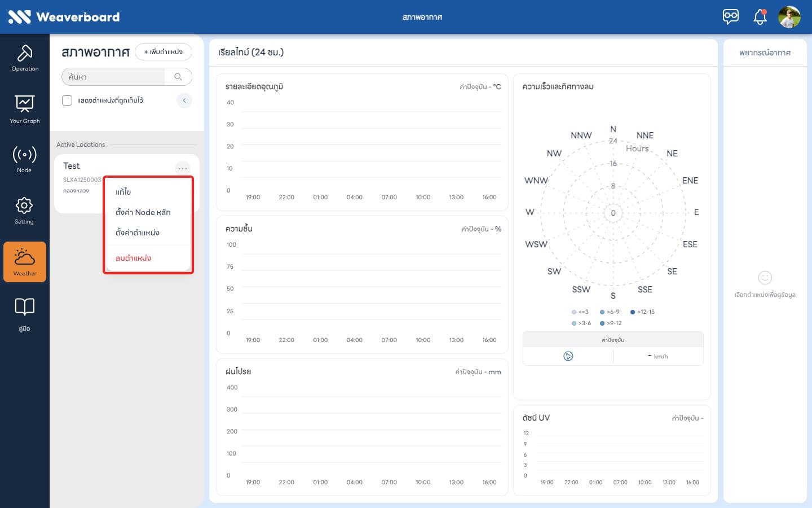
Task: Select the Weather sidebar item
Action: click(x=25, y=262)
